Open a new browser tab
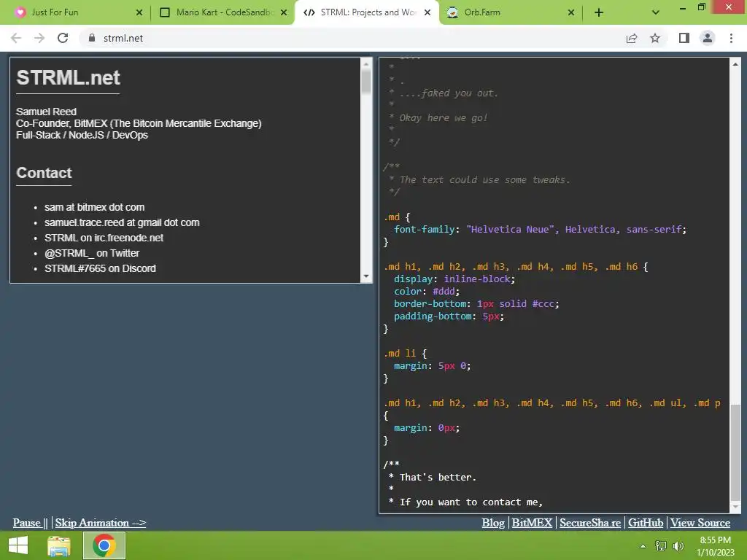Viewport: 747px width, 560px height. (x=599, y=13)
